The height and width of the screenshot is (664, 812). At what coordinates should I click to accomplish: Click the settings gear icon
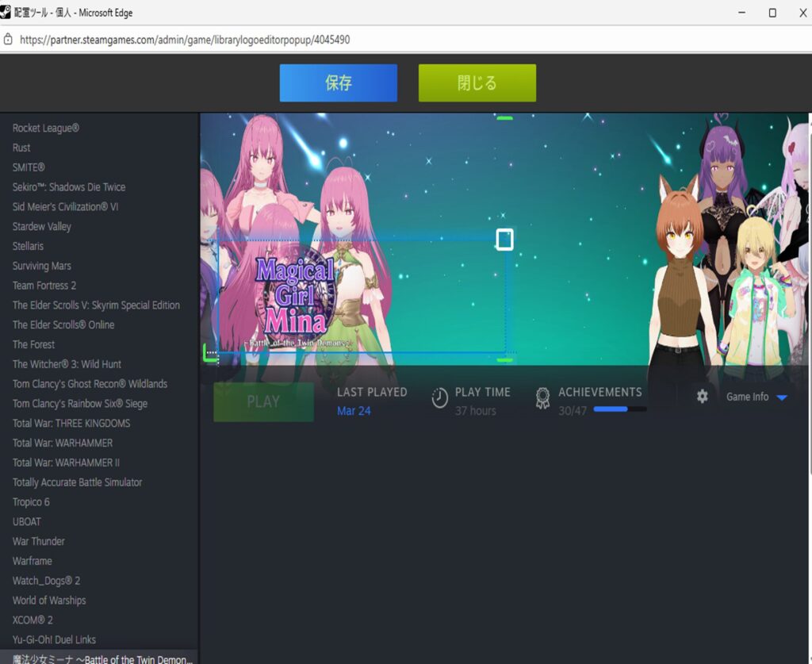(x=702, y=397)
